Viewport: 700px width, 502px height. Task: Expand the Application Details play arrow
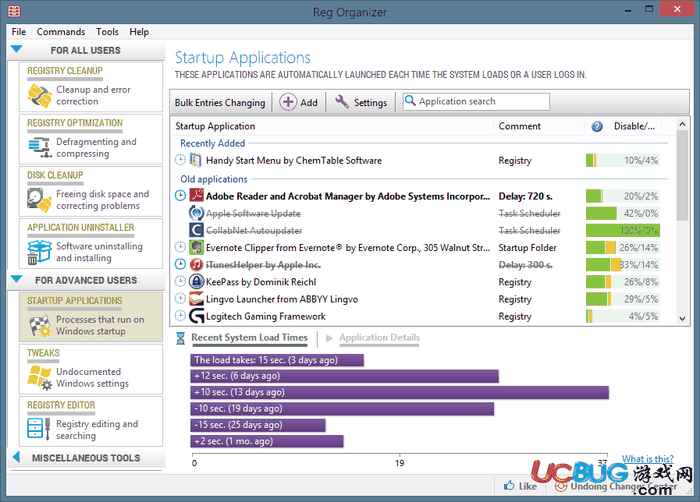[x=329, y=338]
